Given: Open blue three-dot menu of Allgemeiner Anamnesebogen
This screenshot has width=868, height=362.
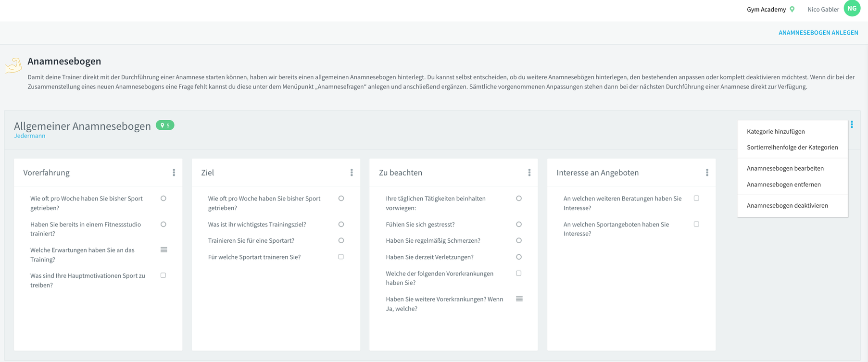Looking at the screenshot, I should tap(852, 125).
